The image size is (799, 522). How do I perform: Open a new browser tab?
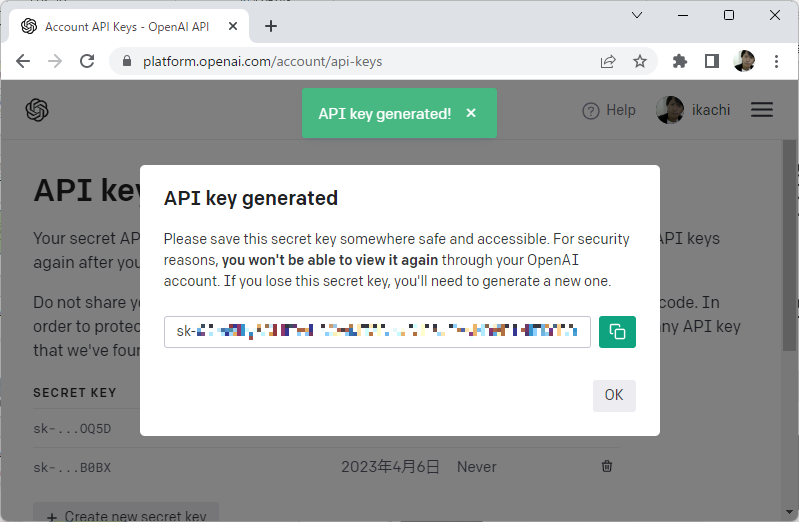[x=271, y=26]
